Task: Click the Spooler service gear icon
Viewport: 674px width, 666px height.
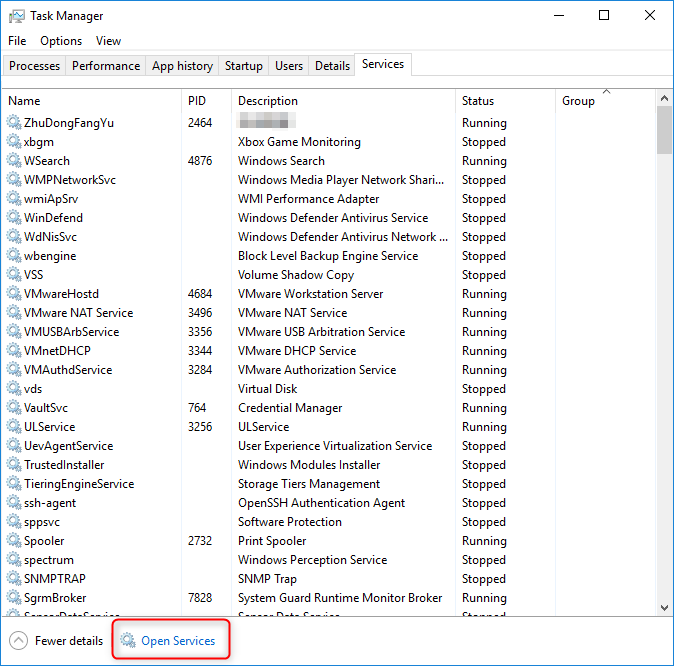Action: (14, 541)
